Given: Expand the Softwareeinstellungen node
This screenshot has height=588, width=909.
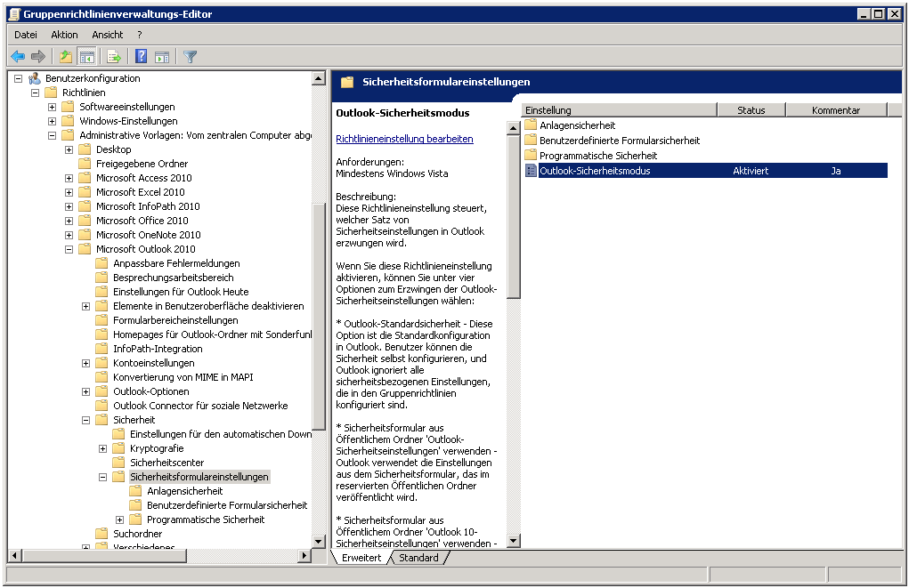Looking at the screenshot, I should pyautogui.click(x=53, y=107).
